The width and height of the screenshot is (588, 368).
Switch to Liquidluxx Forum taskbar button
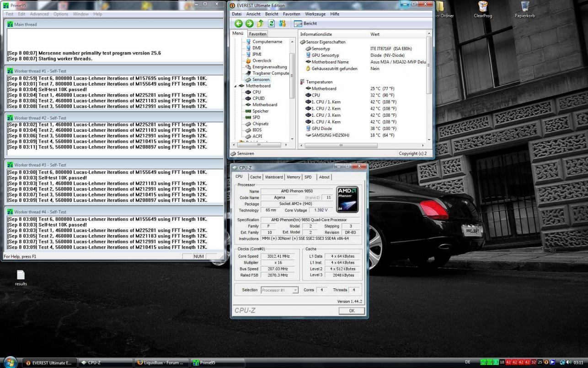pos(160,363)
